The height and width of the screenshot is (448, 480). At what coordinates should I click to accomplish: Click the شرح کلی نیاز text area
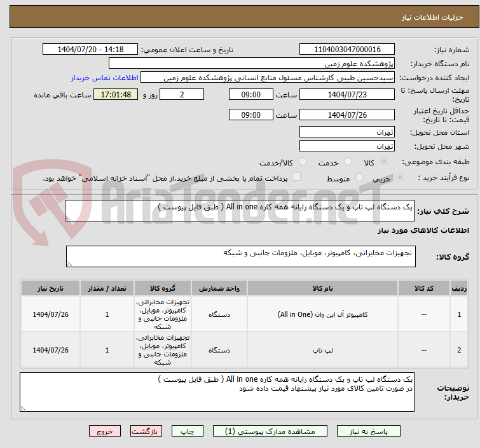[x=240, y=211]
